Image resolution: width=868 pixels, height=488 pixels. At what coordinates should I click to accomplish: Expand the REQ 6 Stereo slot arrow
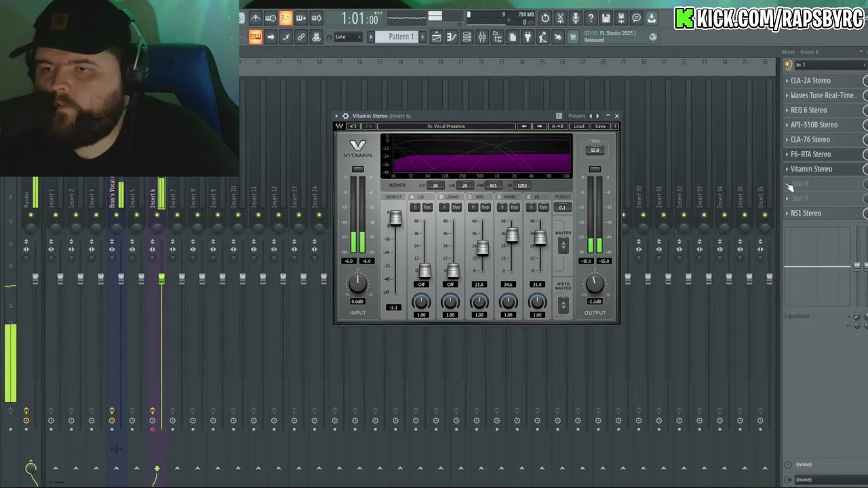(787, 110)
